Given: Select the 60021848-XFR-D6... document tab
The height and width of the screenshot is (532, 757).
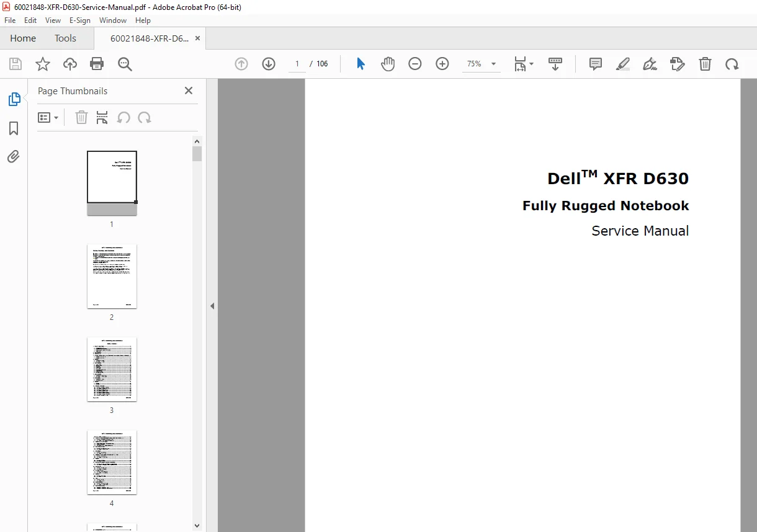Looking at the screenshot, I should pyautogui.click(x=149, y=38).
